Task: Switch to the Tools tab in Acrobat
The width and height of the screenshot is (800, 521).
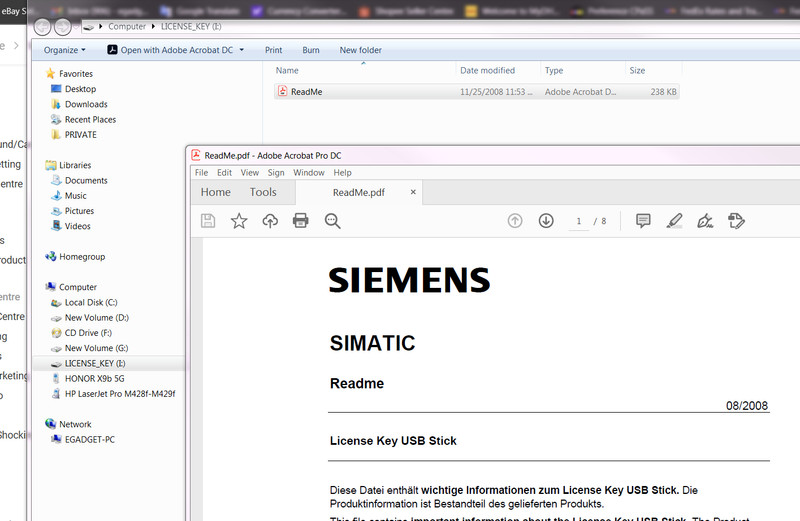Action: click(x=263, y=192)
